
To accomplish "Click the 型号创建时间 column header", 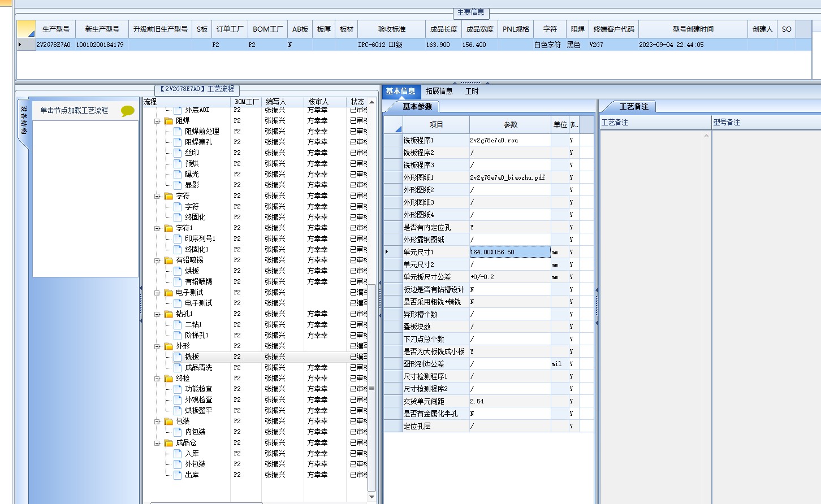I will tap(693, 29).
